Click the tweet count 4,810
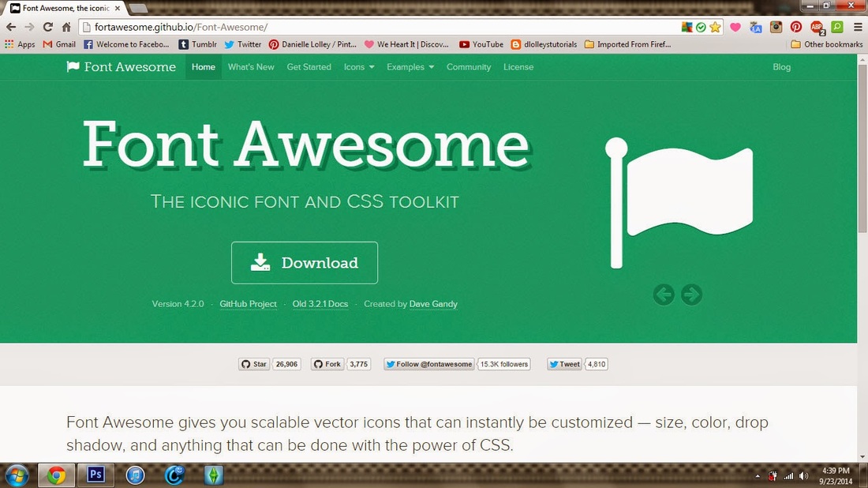 tap(597, 364)
